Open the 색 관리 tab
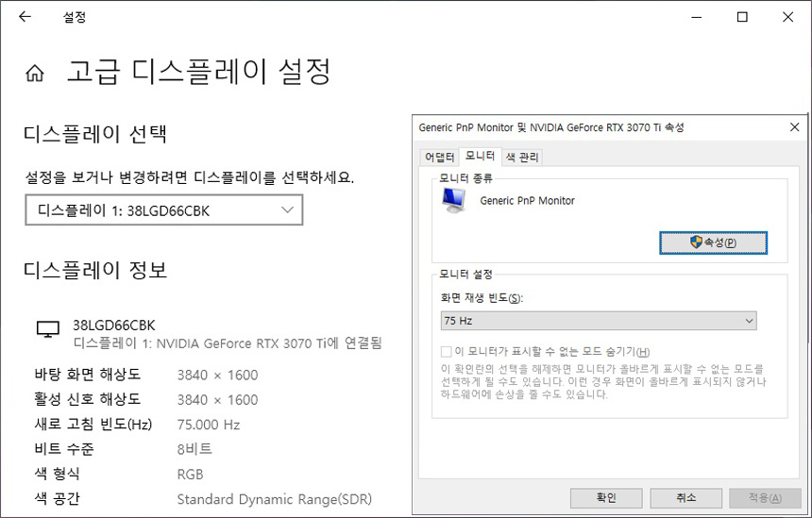The image size is (812, 518). tap(522, 157)
